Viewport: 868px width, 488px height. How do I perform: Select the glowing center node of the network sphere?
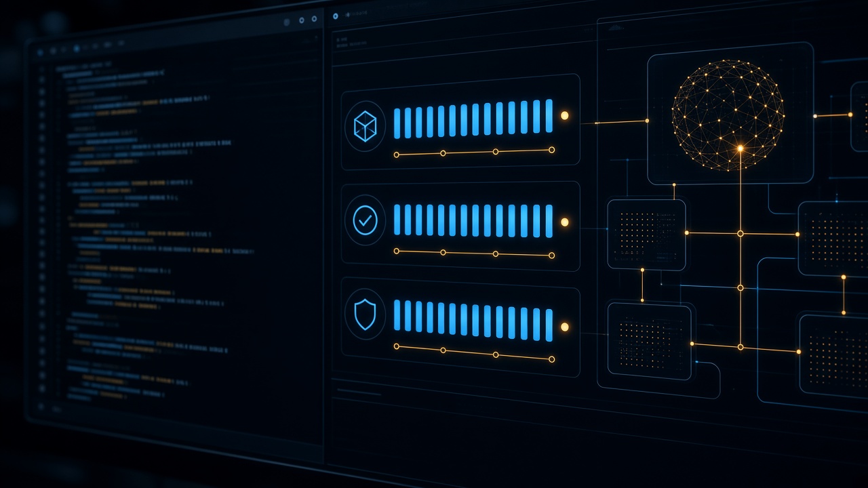pyautogui.click(x=740, y=148)
